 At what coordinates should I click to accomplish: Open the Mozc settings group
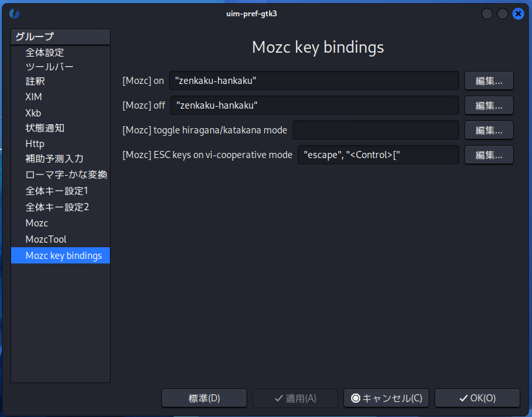tap(60, 223)
